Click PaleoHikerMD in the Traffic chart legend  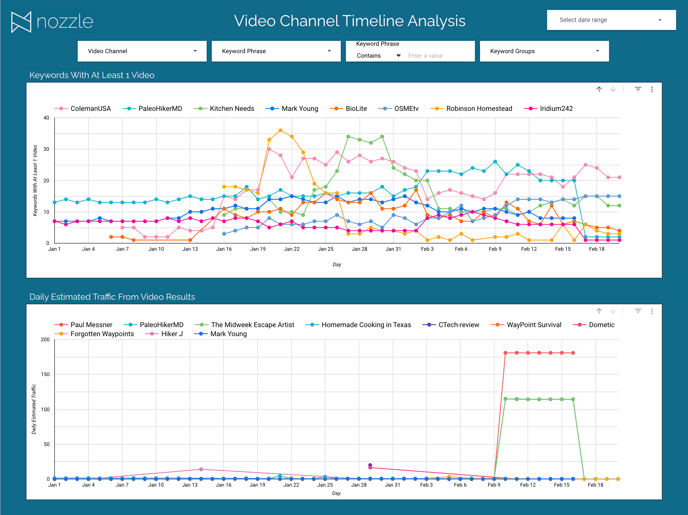[x=154, y=325]
